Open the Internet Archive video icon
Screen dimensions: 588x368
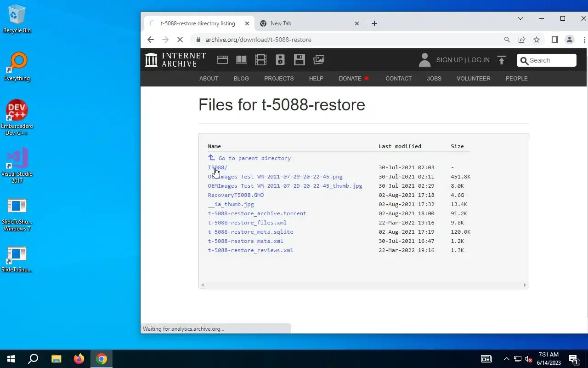point(261,60)
